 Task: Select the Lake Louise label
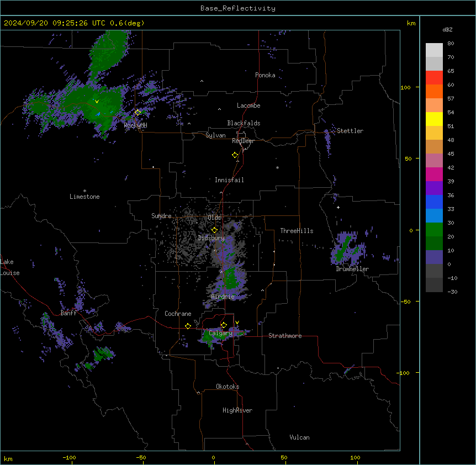[10, 267]
